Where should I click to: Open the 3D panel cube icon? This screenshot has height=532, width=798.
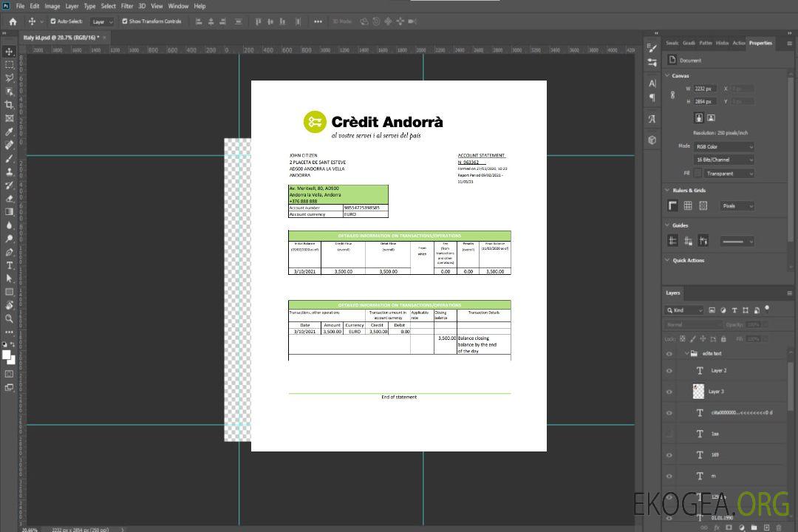pyautogui.click(x=652, y=140)
